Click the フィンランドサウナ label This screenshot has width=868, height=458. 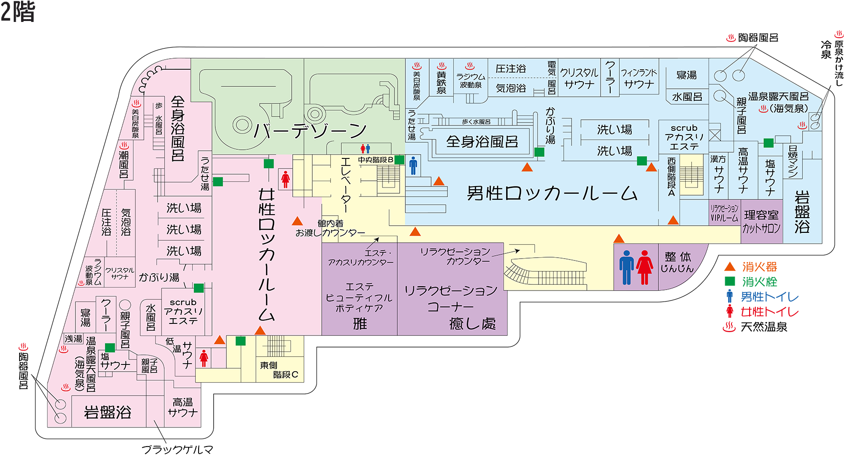[x=639, y=78]
